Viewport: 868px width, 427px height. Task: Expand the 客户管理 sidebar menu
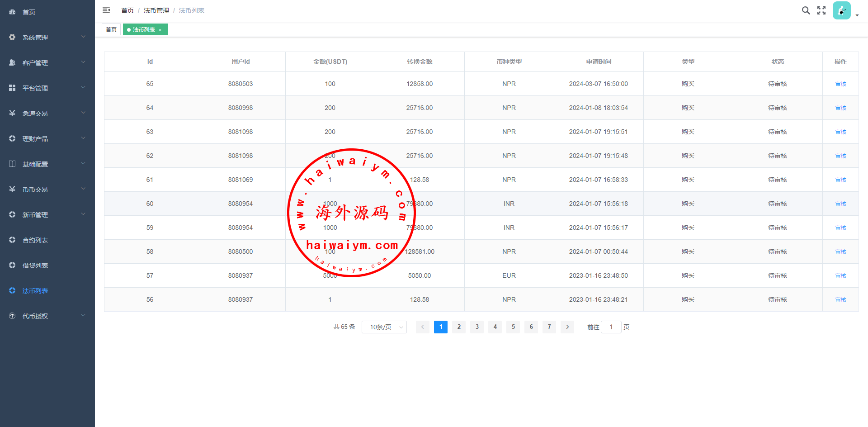pyautogui.click(x=47, y=62)
